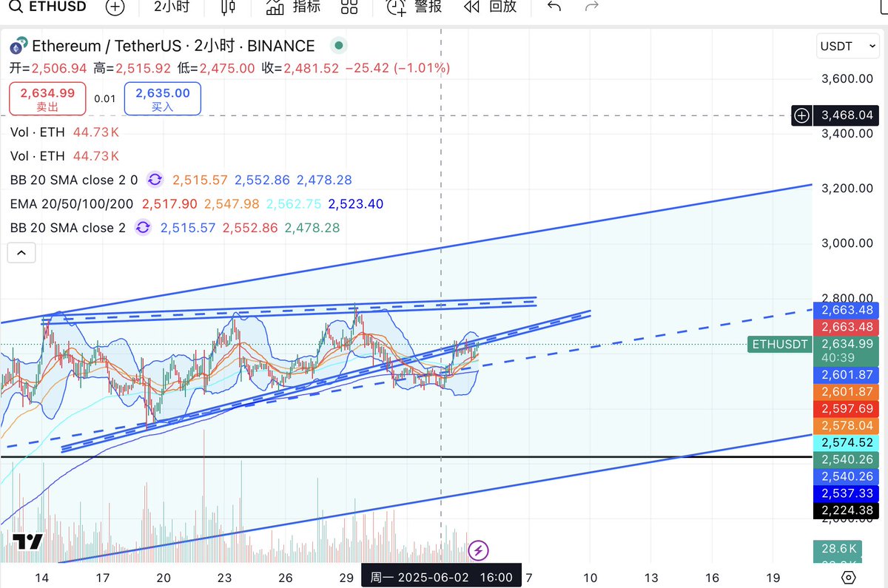Click the 2,523.40 EMA 200 value
The image size is (888, 588).
pos(355,204)
